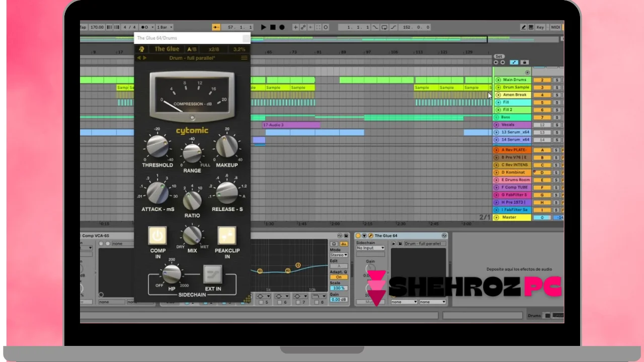Unfold the Amen Break track
Viewport: 644px width, 362px height.
pyautogui.click(x=498, y=95)
